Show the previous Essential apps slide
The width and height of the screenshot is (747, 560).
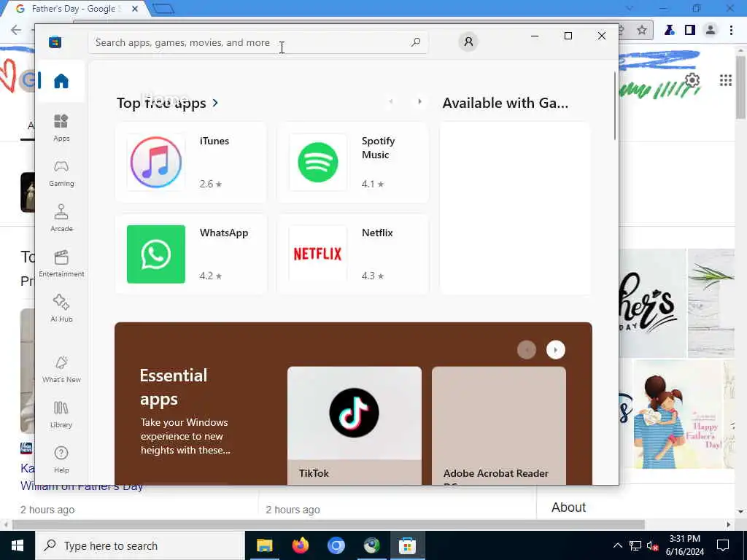click(x=527, y=350)
